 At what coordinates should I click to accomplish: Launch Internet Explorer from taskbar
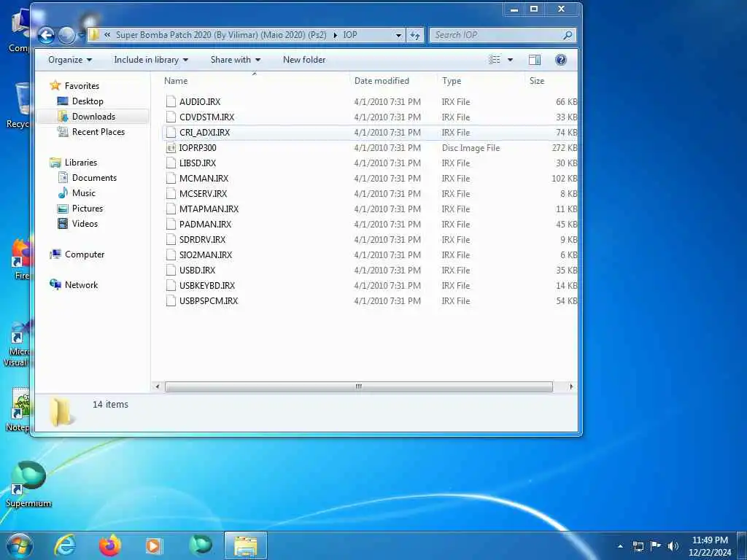65,545
